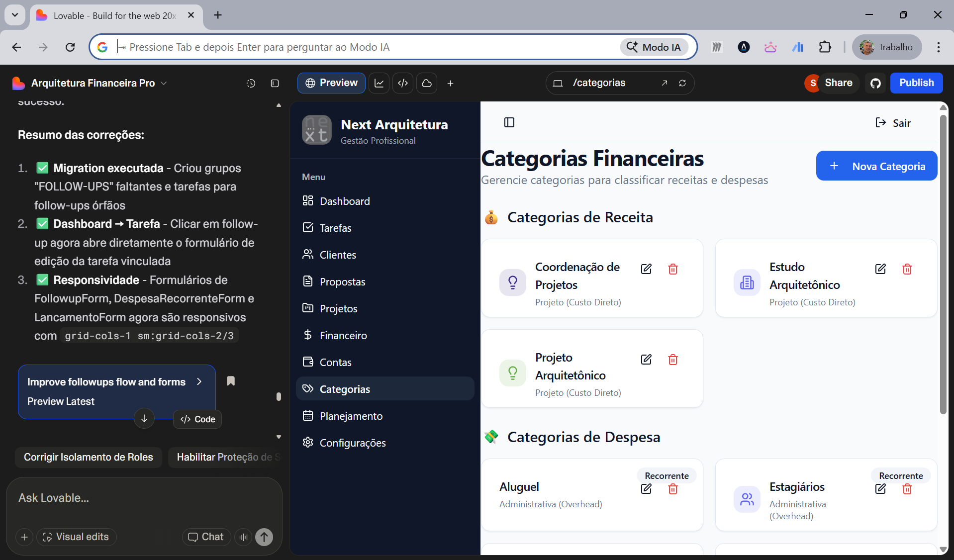
Task: Expand the Improve followups flow chevron
Action: (x=199, y=381)
